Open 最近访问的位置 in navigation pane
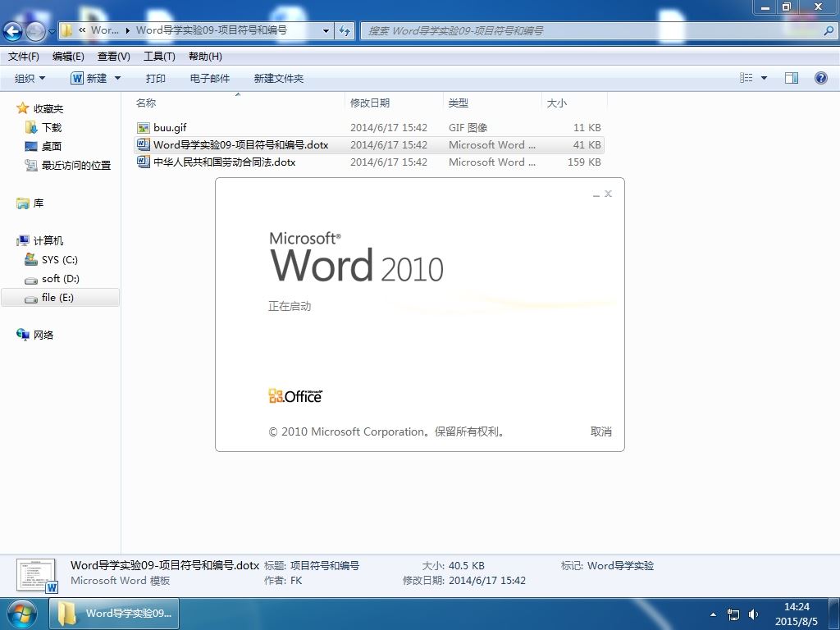Image resolution: width=840 pixels, height=630 pixels. pyautogui.click(x=76, y=165)
